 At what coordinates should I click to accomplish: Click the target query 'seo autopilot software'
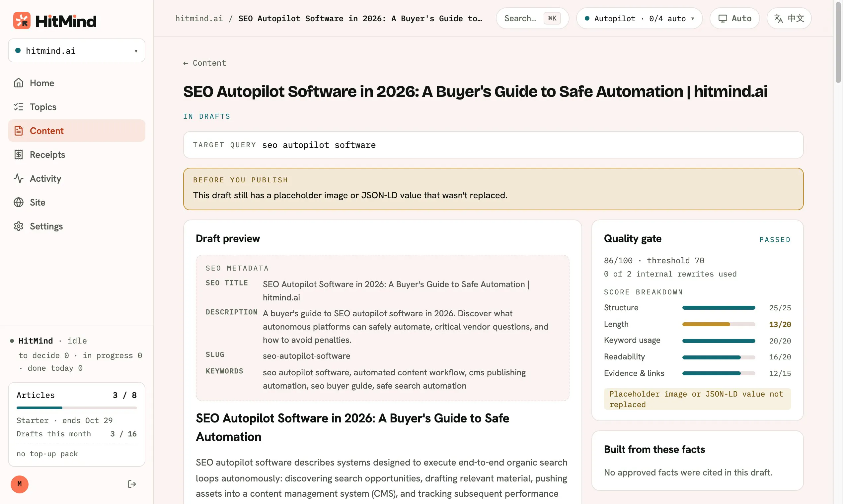tap(319, 145)
